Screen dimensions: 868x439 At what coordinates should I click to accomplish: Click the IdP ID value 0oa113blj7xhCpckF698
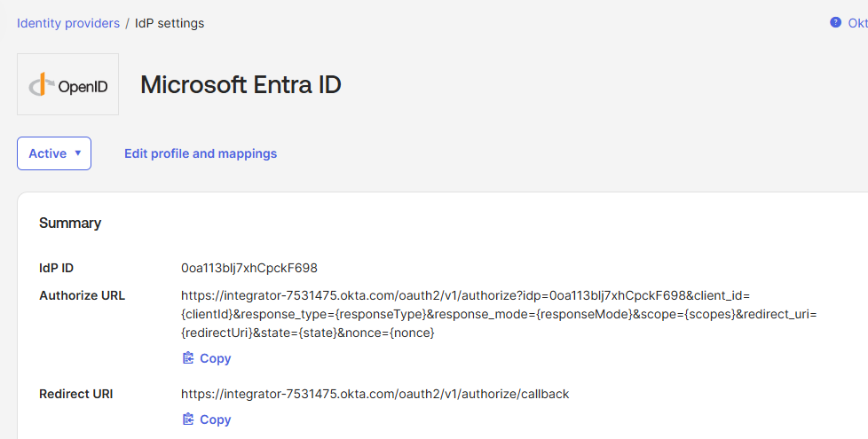[x=249, y=268]
